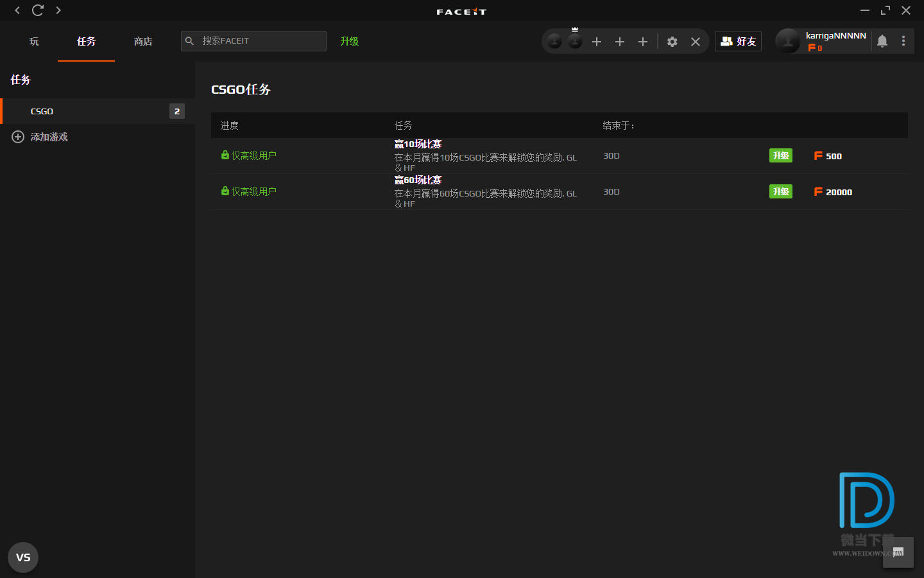Click the 进度 column header
The width and height of the screenshot is (924, 578).
[230, 125]
